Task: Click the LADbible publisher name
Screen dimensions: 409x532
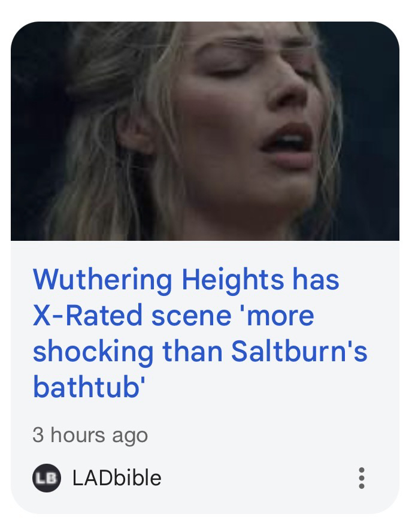Action: pos(117,477)
